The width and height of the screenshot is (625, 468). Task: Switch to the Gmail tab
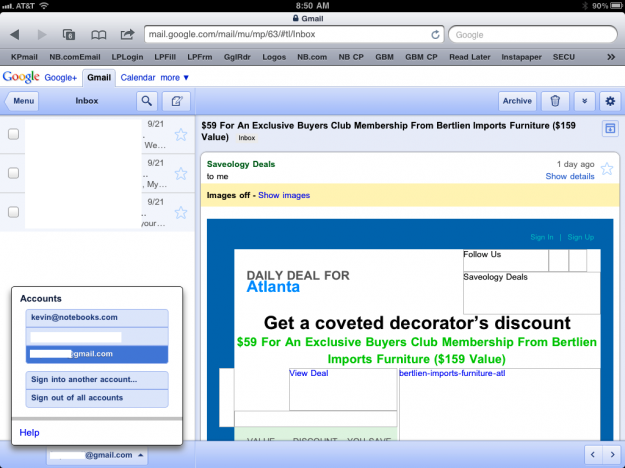(99, 78)
